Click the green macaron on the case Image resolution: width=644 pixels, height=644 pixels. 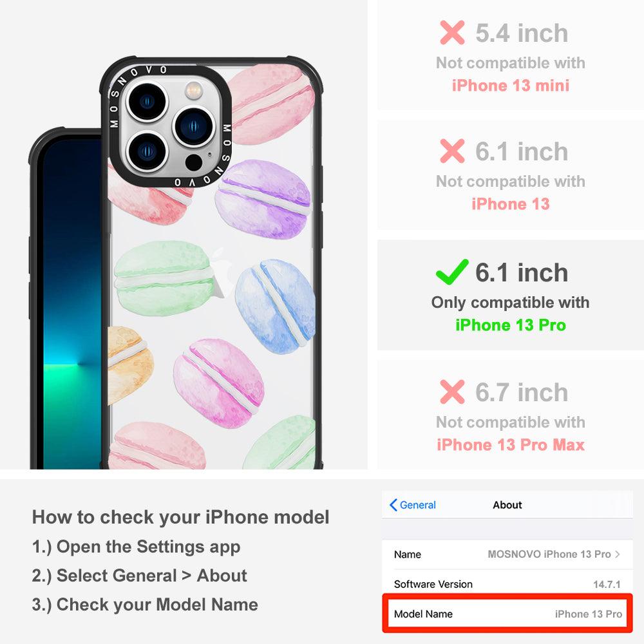[x=164, y=278]
